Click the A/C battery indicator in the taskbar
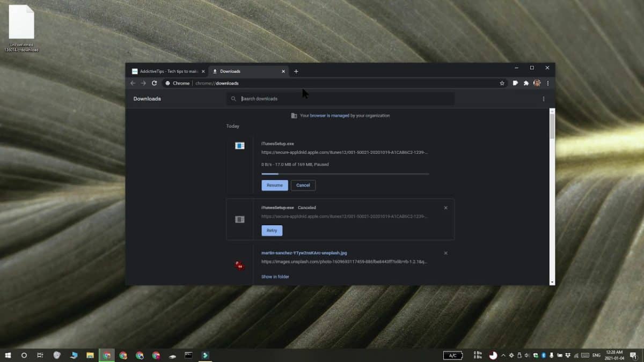 click(x=452, y=355)
